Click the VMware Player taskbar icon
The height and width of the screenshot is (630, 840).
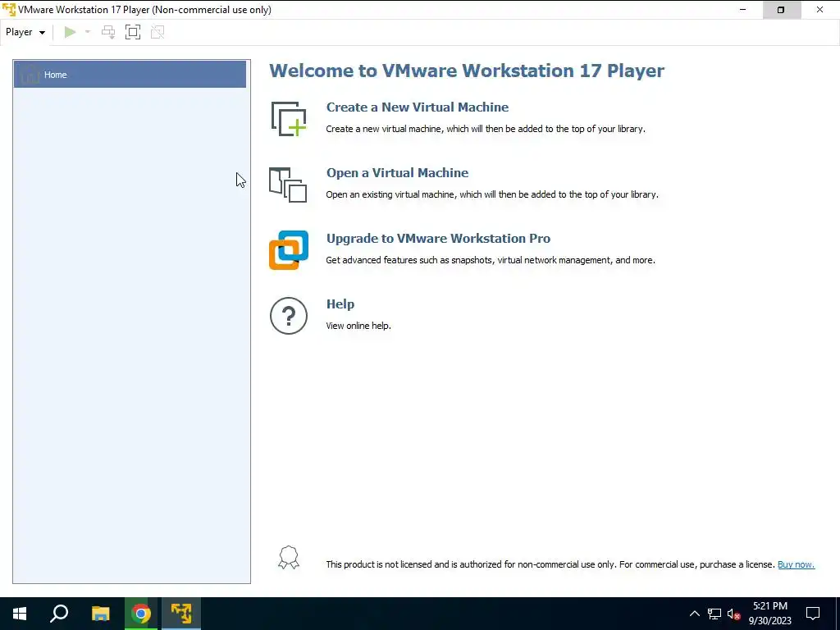click(x=181, y=614)
